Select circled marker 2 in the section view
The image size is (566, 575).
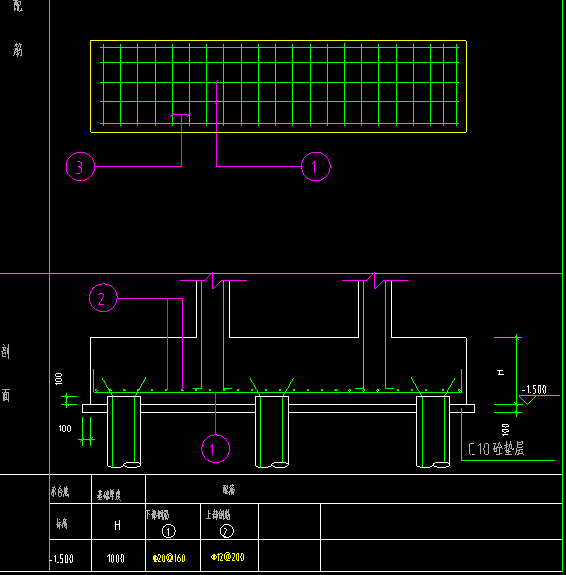point(103,298)
